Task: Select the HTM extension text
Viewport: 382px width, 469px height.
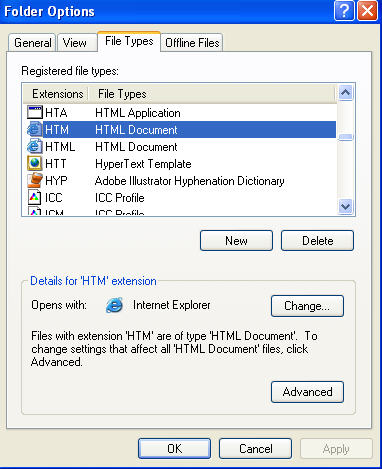Action: tap(57, 130)
